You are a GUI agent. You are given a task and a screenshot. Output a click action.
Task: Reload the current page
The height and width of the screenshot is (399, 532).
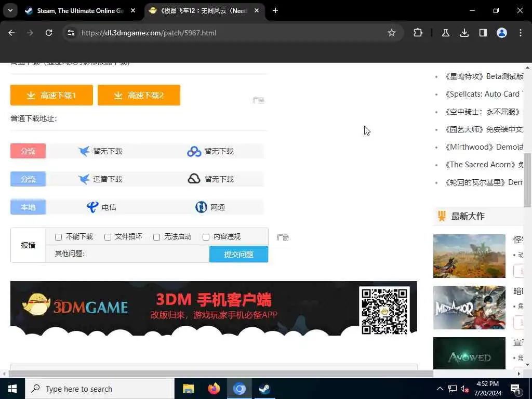[x=49, y=33]
